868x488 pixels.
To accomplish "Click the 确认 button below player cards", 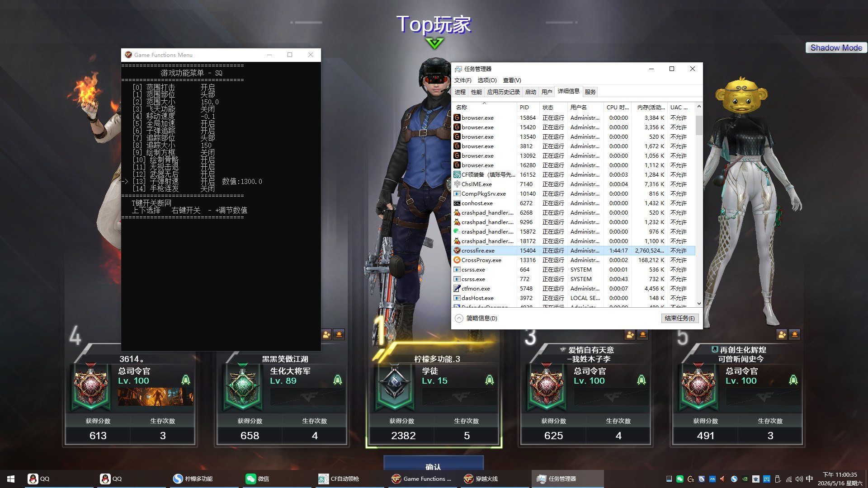I will (434, 463).
